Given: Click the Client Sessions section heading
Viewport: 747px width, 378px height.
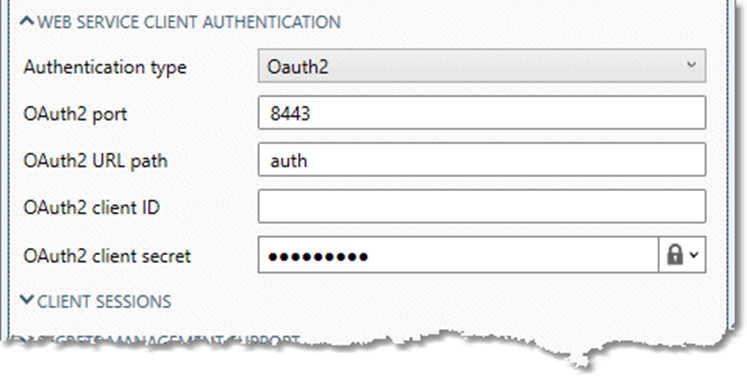Looking at the screenshot, I should (x=104, y=302).
